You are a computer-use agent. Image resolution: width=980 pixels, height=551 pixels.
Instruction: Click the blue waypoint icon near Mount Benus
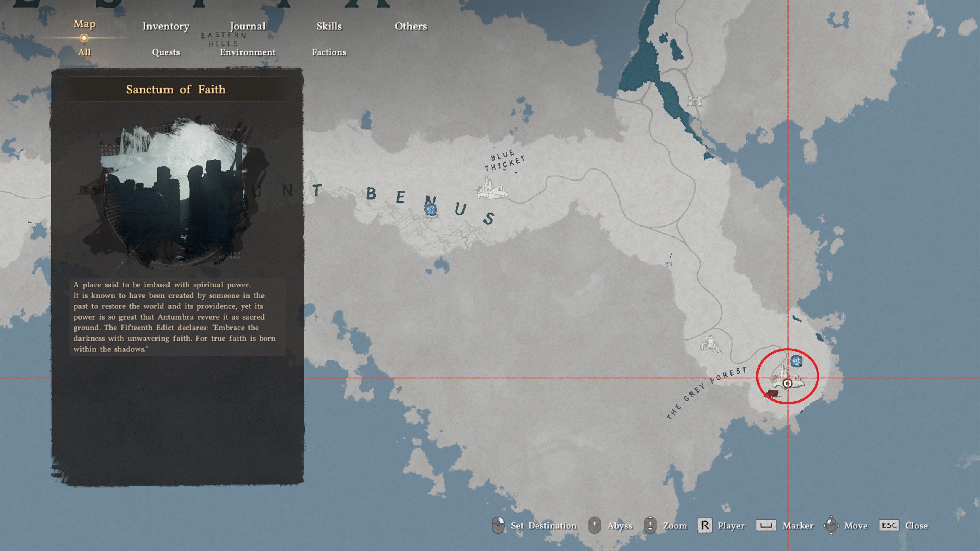(431, 209)
